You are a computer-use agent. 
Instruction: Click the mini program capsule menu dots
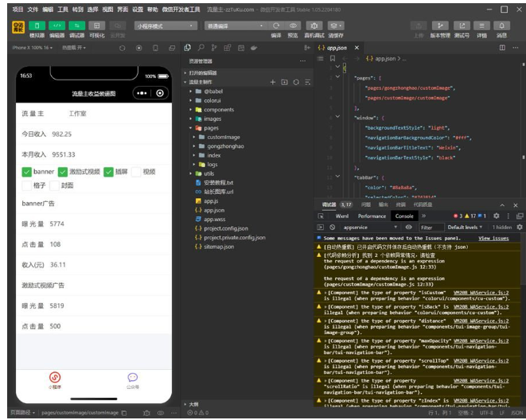click(x=142, y=93)
